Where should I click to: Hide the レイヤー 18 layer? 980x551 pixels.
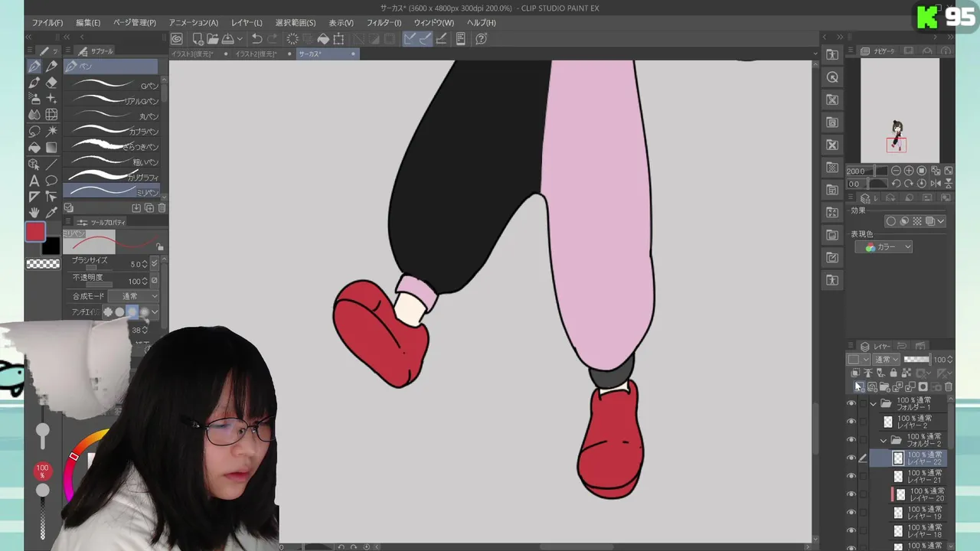tap(851, 530)
